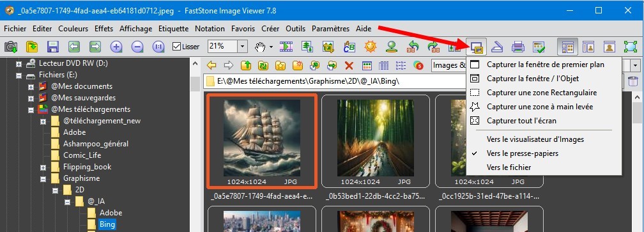Image resolution: width=644 pixels, height=232 pixels.
Task: Click the printer icon in toolbar
Action: point(518,47)
